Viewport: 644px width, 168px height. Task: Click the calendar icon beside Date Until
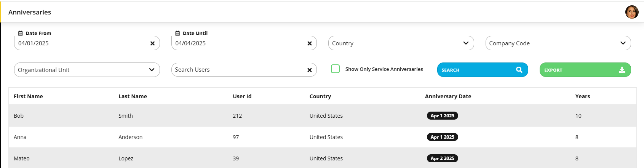point(177,34)
